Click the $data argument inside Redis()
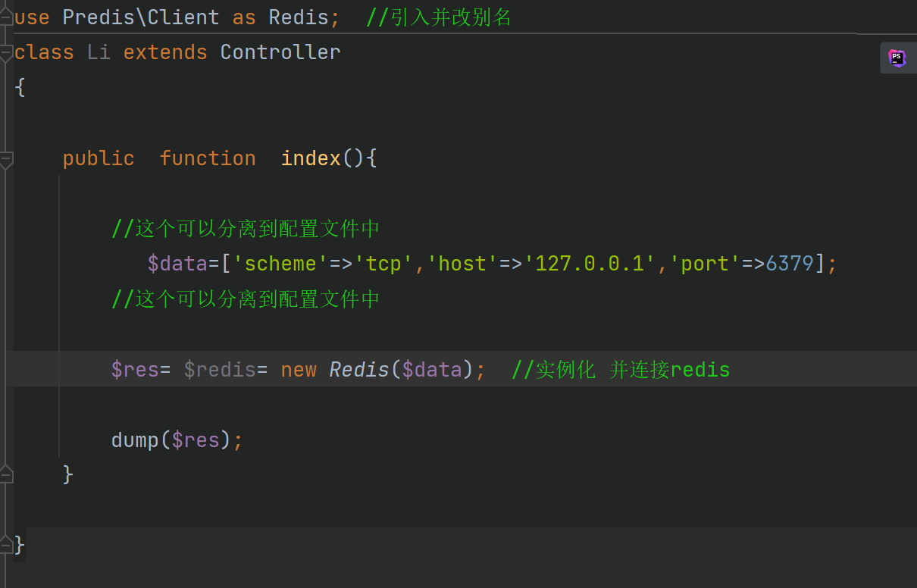917x588 pixels. pos(432,369)
